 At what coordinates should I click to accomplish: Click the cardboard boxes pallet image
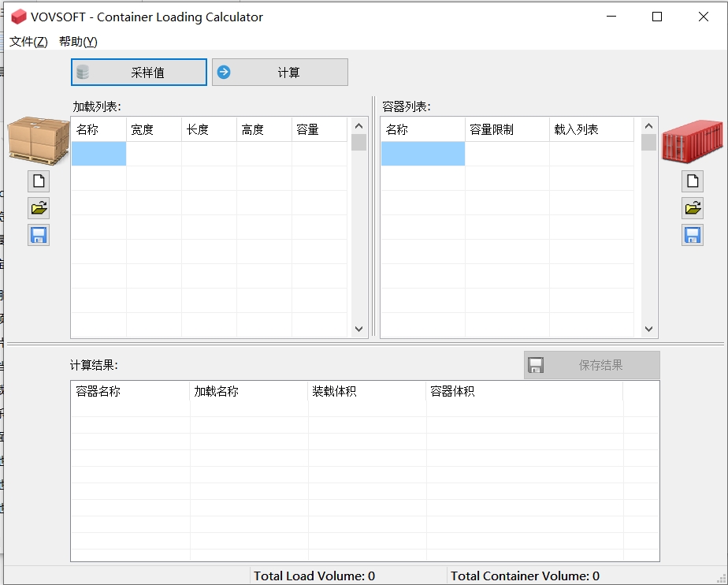(x=39, y=141)
